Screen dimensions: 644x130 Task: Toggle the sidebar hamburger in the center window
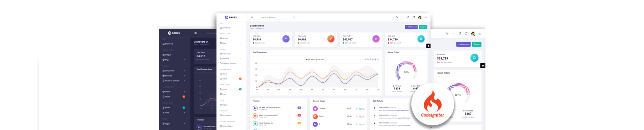252,17
